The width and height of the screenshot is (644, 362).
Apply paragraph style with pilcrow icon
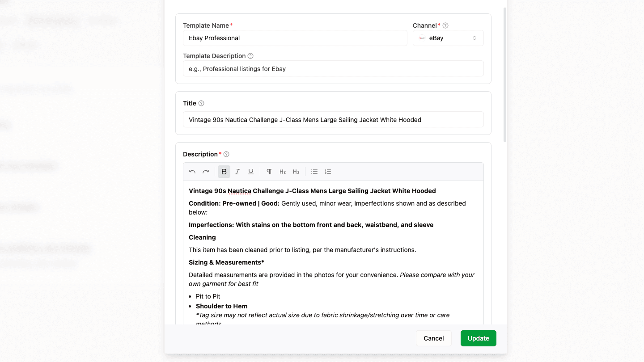pyautogui.click(x=269, y=172)
